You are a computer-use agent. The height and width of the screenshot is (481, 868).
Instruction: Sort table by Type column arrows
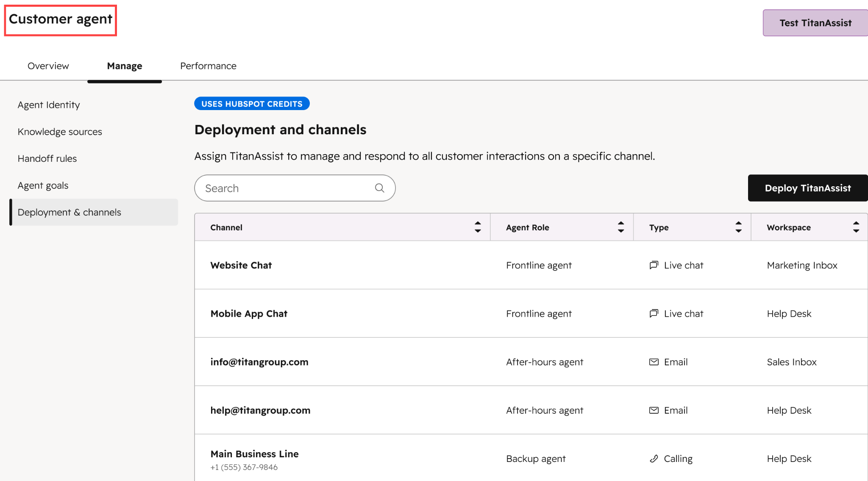click(738, 227)
